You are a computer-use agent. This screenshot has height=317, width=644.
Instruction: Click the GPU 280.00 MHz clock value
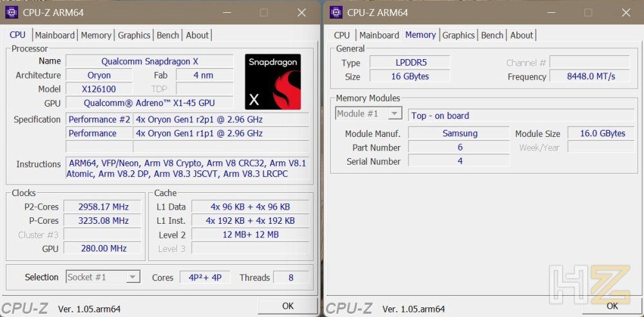tap(103, 248)
